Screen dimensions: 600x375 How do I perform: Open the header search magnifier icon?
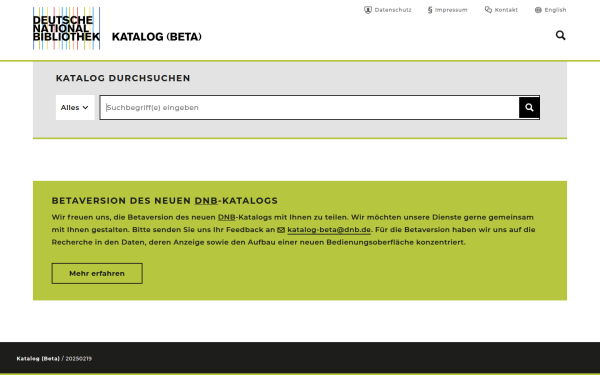pos(561,36)
